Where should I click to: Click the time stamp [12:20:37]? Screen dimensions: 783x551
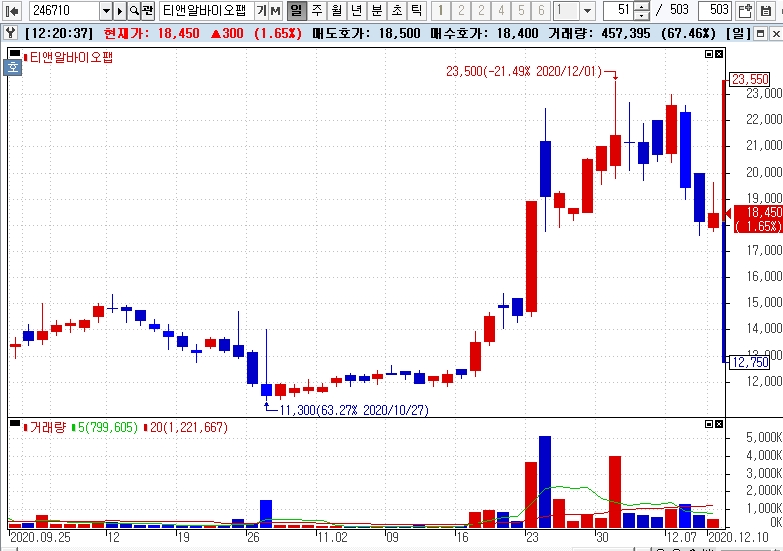tap(59, 33)
